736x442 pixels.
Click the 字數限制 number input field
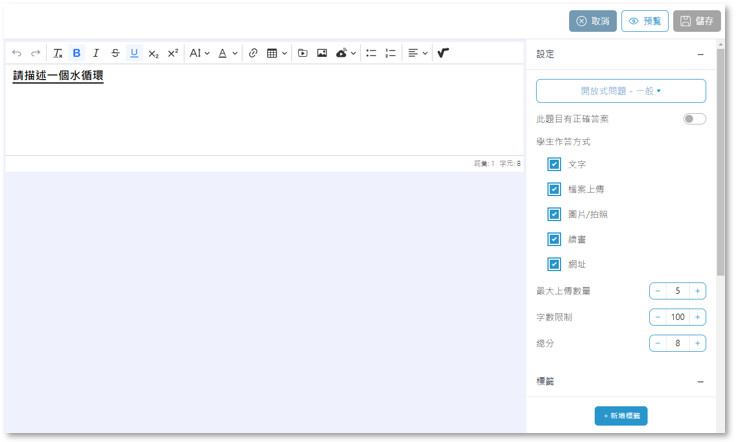(x=677, y=317)
